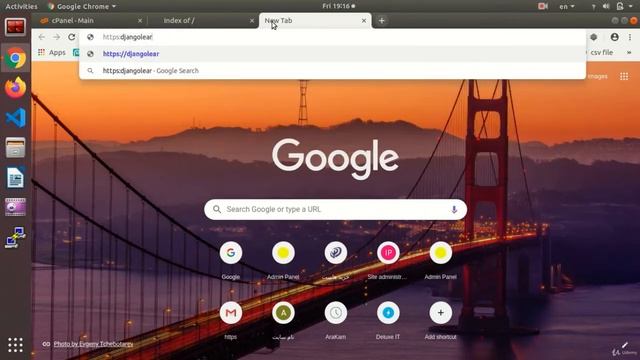This screenshot has width=640, height=360.
Task: Show more bookmarks with the chevron
Action: coord(629,52)
